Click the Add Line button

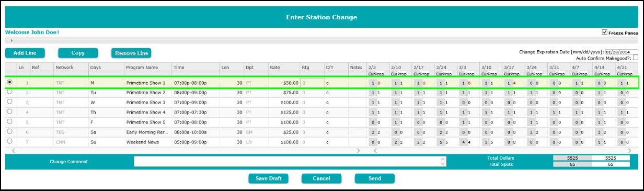[25, 53]
